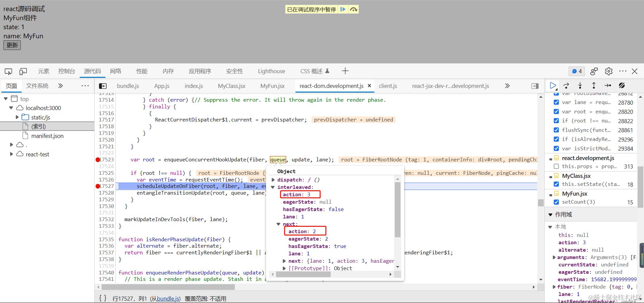Open the DevTools customize menu (three dots)
The height and width of the screenshot is (303, 644).
[623, 71]
